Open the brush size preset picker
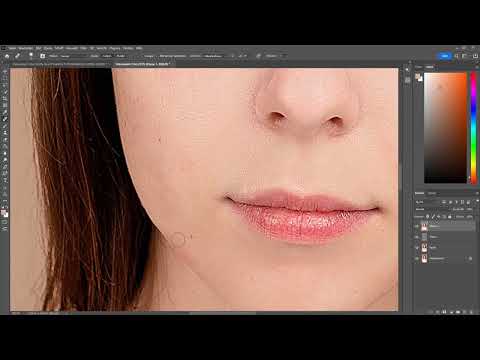 pos(31,55)
